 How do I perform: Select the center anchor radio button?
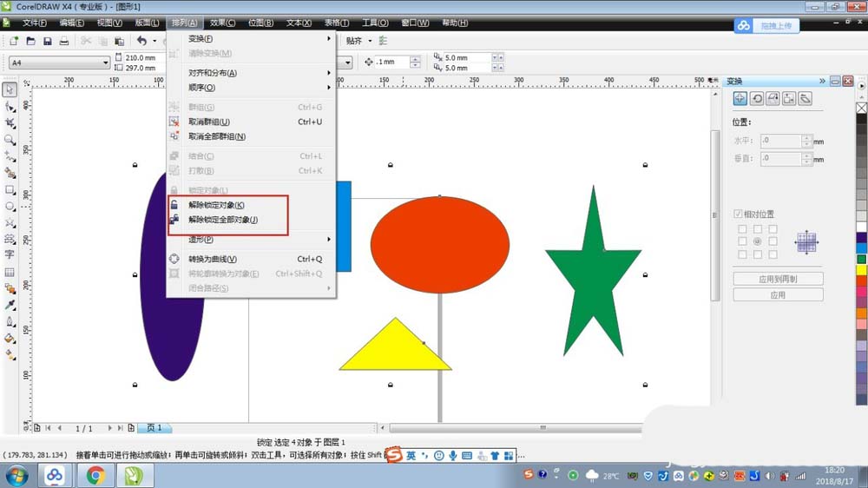pos(758,241)
